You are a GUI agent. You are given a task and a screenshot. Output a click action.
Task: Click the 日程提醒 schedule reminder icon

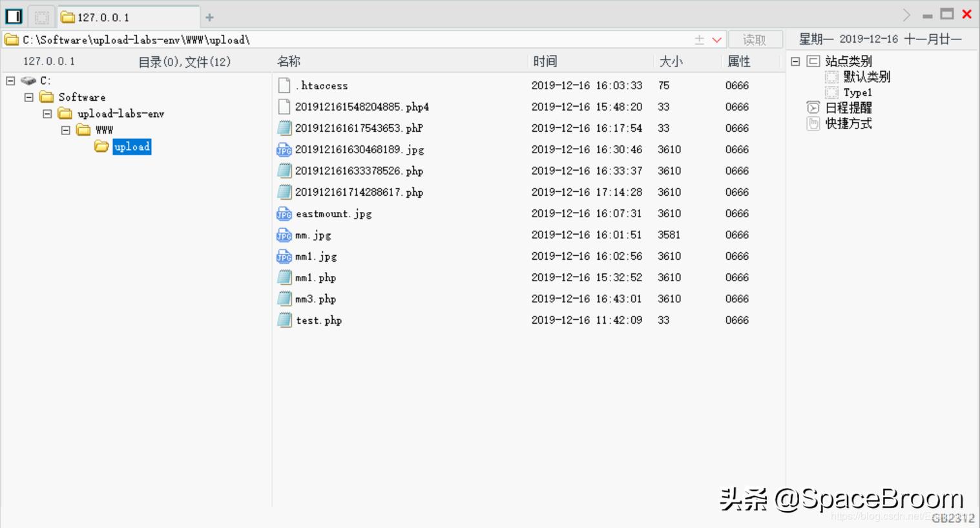tap(813, 107)
